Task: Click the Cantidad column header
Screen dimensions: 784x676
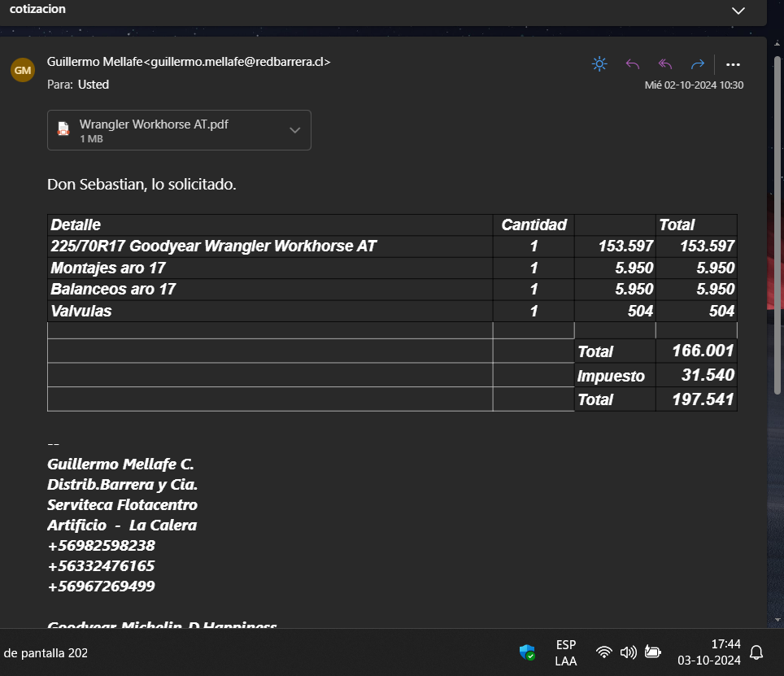Action: click(x=534, y=225)
